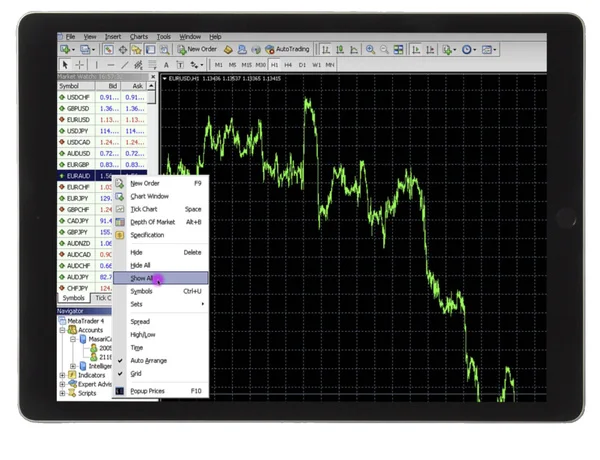Switch timeframe to MN
Image resolution: width=600 pixels, height=460 pixels.
click(x=330, y=65)
